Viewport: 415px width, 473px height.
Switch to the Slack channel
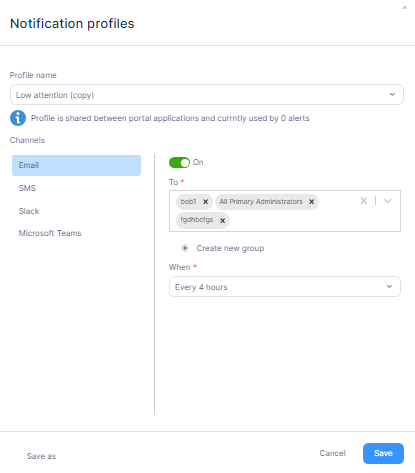(x=76, y=211)
